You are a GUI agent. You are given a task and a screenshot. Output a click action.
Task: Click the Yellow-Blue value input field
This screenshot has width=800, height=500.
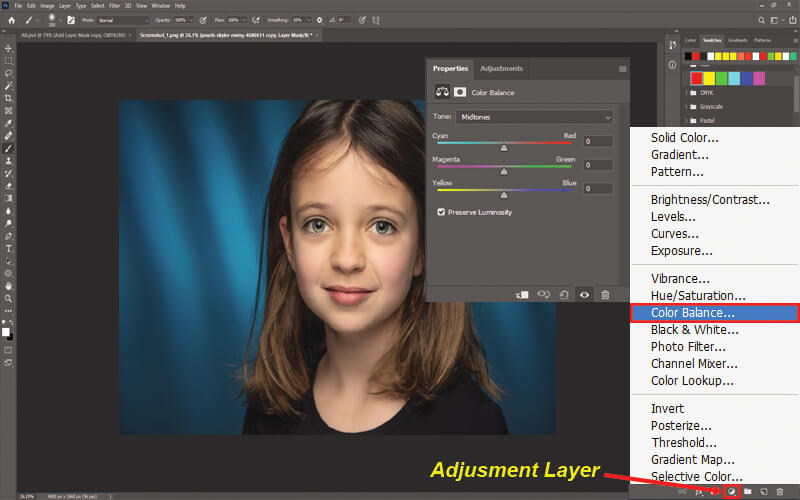598,189
